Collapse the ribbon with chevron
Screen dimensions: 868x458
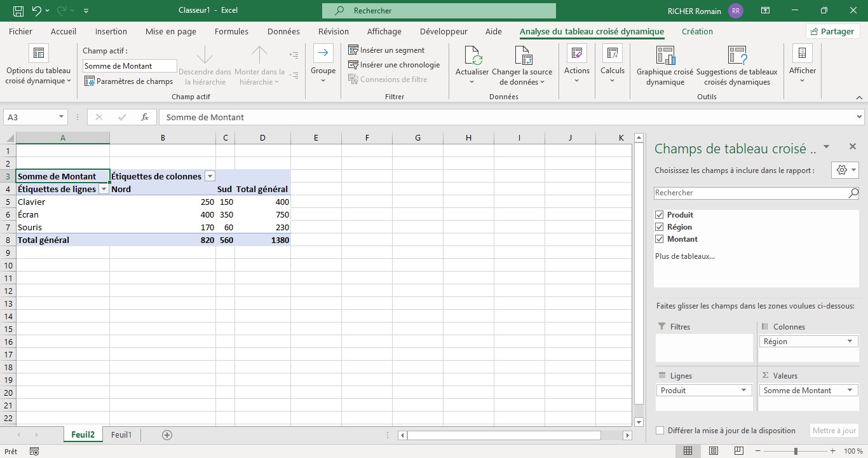click(x=858, y=97)
